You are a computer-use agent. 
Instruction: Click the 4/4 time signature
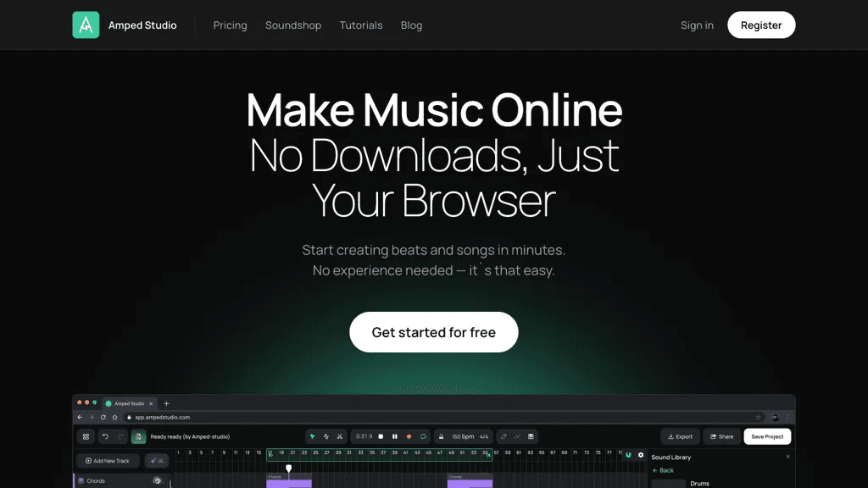click(x=484, y=436)
